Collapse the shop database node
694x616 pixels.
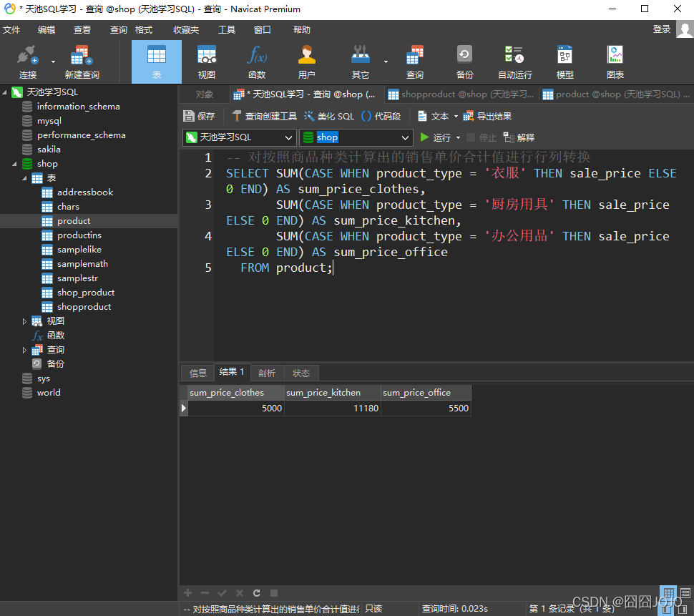click(x=14, y=164)
